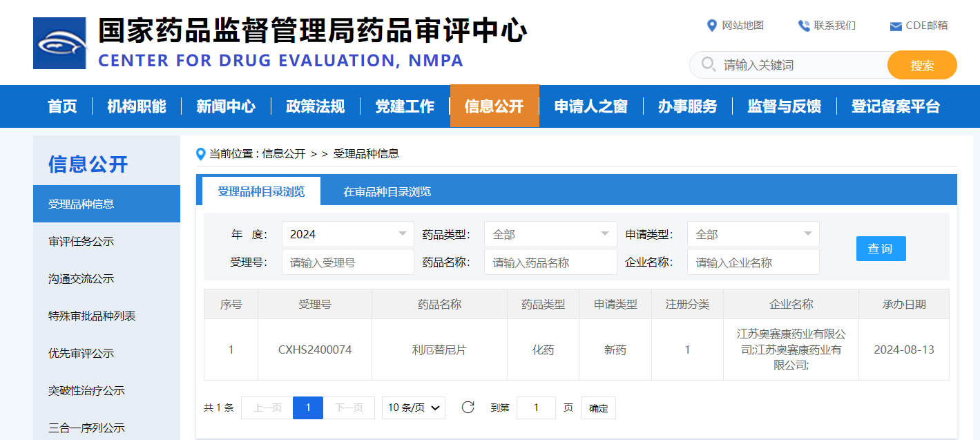Click 受理品种信息 in breadcrumb
This screenshot has height=440, width=980.
(366, 154)
